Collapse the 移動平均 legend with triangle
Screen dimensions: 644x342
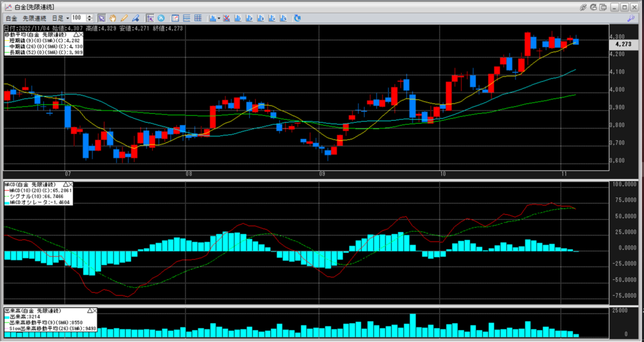click(75, 35)
